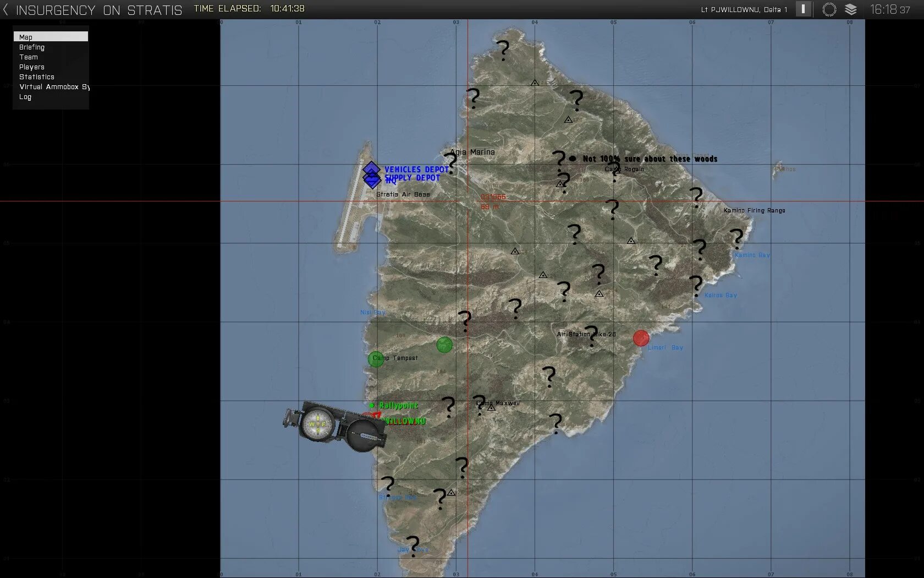This screenshot has height=578, width=924.
Task: Click the question mark at Air Station Mike-26
Action: coord(591,336)
